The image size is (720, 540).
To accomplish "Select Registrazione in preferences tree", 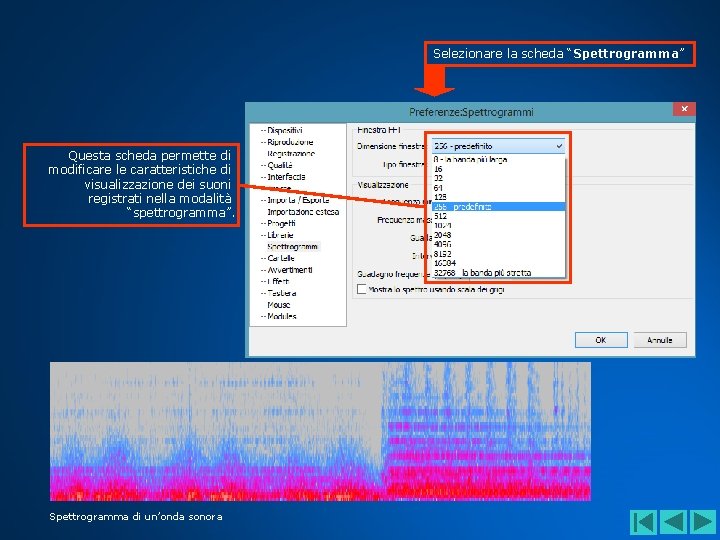I will [x=291, y=153].
